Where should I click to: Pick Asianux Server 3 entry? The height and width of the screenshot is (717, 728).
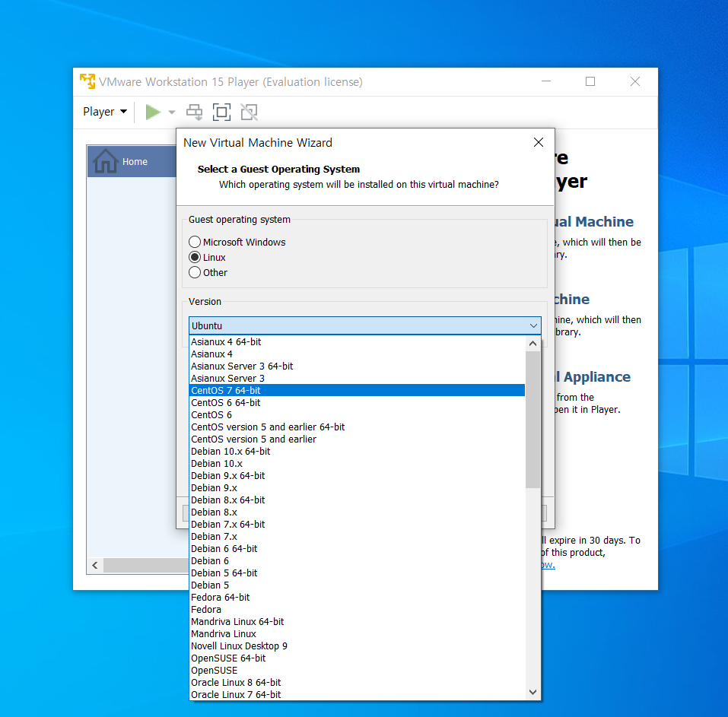pos(358,378)
